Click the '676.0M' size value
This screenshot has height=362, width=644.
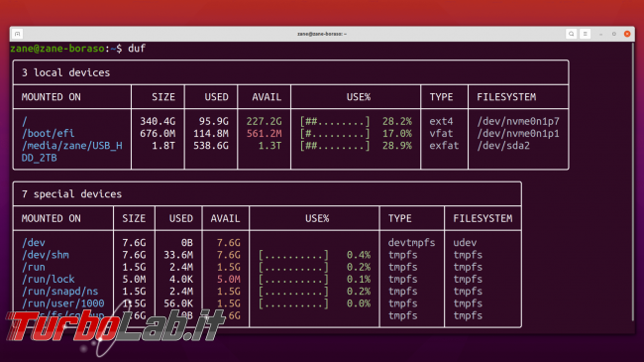158,133
